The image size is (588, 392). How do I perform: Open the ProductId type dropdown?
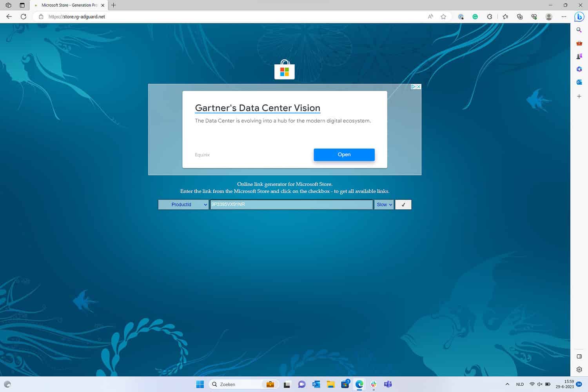tap(183, 205)
